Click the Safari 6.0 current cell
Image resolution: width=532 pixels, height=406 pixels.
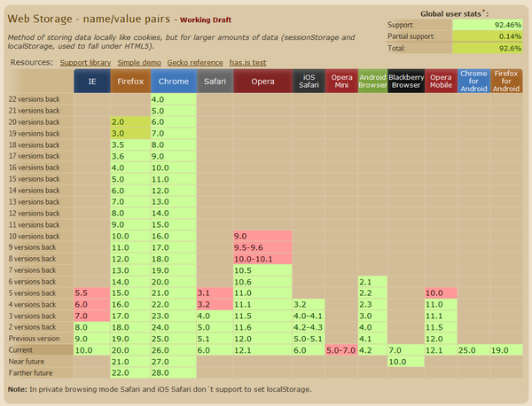tap(215, 350)
